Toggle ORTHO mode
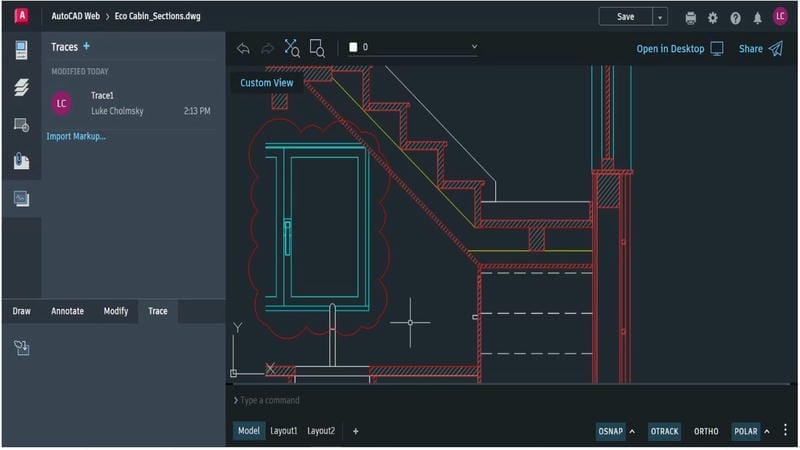 (x=706, y=431)
